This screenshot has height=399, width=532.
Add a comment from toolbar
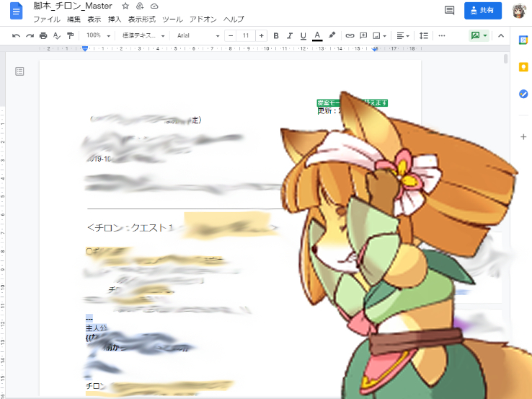coord(363,35)
